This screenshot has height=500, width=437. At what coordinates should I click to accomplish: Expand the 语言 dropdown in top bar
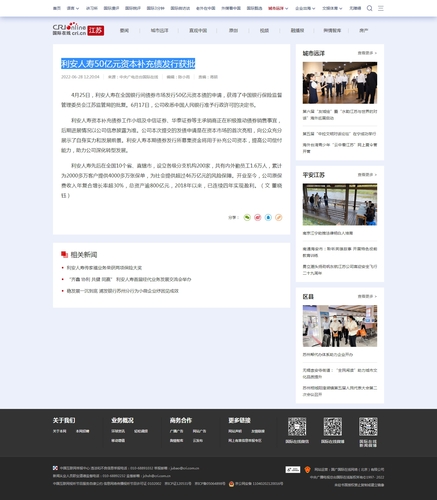click(x=73, y=8)
